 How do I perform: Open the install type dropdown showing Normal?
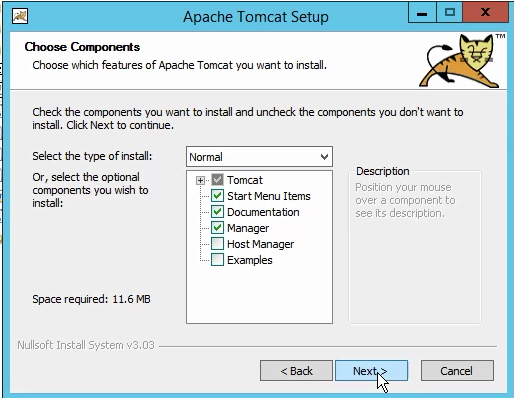[x=259, y=157]
